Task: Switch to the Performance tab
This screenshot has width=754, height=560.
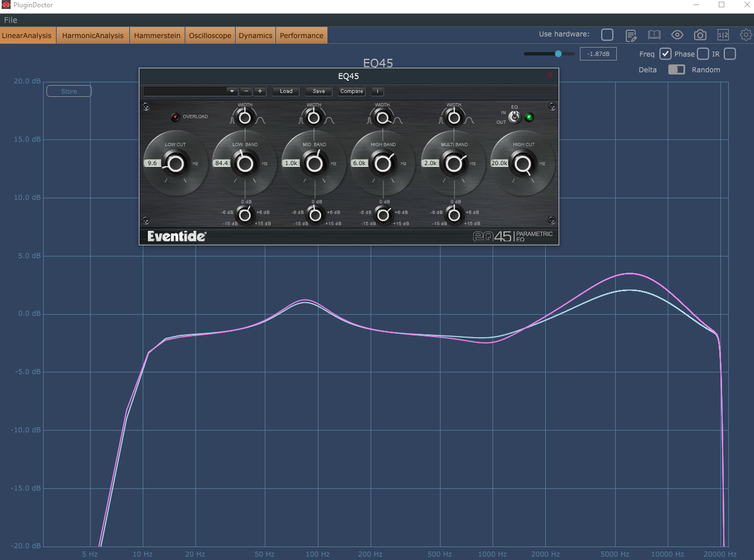Action: (x=302, y=35)
